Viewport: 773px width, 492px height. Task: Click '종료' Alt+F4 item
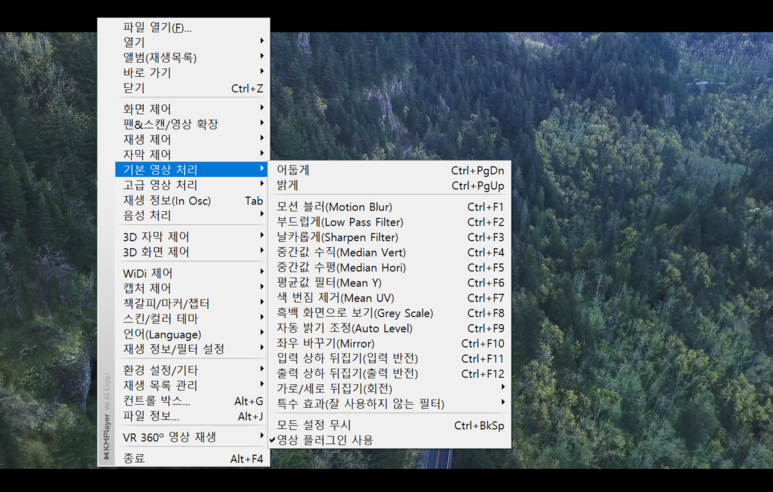[x=191, y=458]
